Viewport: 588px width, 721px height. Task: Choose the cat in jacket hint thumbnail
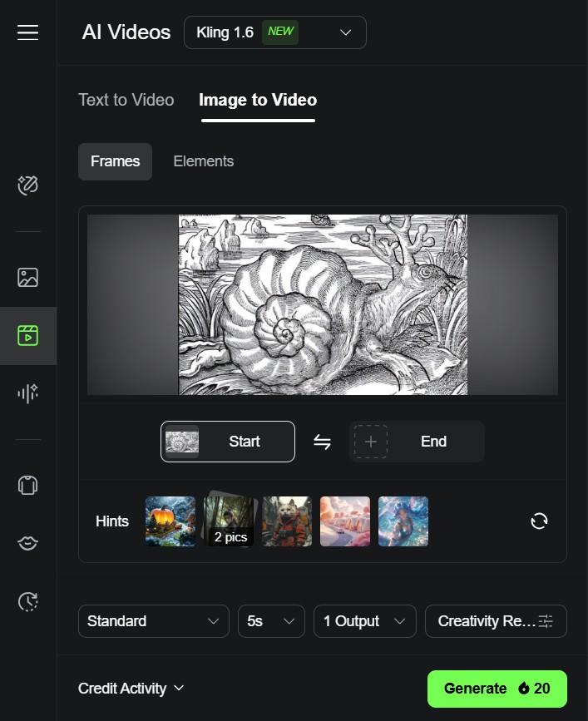[287, 521]
